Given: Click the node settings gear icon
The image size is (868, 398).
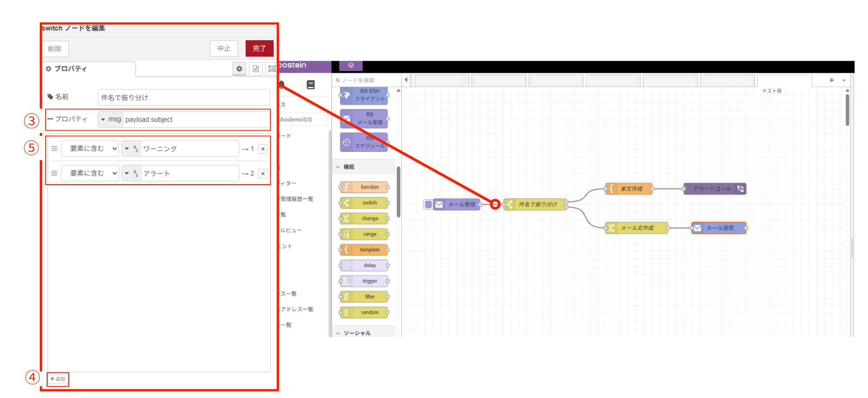Looking at the screenshot, I should tap(239, 69).
